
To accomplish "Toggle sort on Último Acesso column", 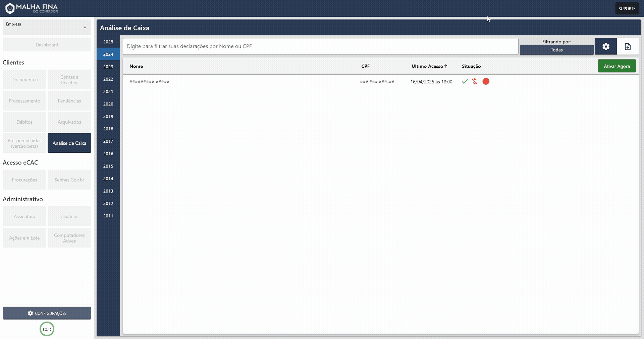I will pyautogui.click(x=429, y=66).
